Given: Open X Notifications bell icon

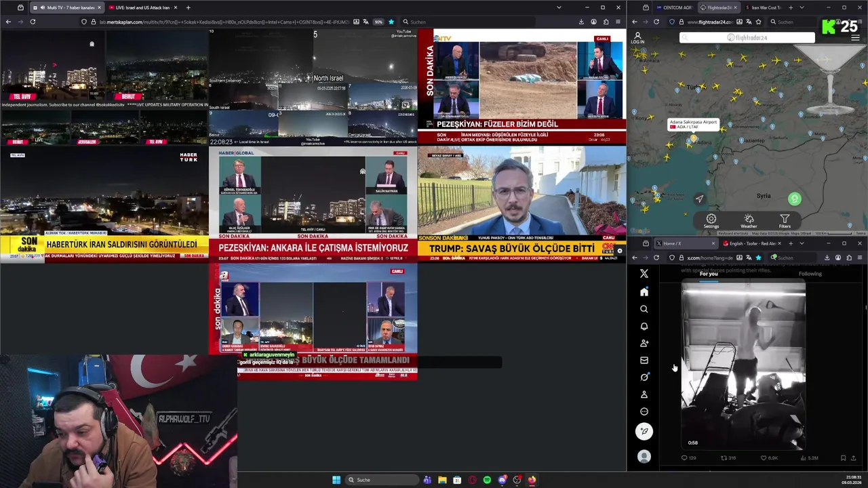Looking at the screenshot, I should [644, 326].
